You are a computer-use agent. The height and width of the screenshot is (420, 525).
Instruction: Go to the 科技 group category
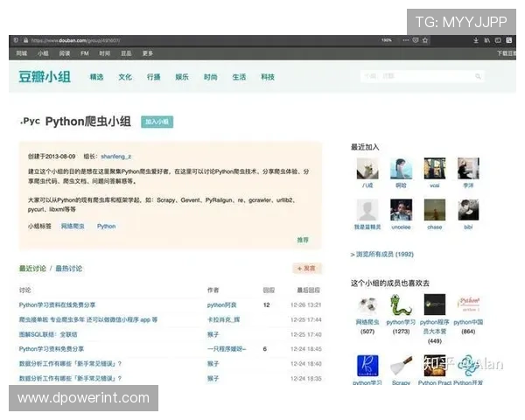tap(268, 77)
